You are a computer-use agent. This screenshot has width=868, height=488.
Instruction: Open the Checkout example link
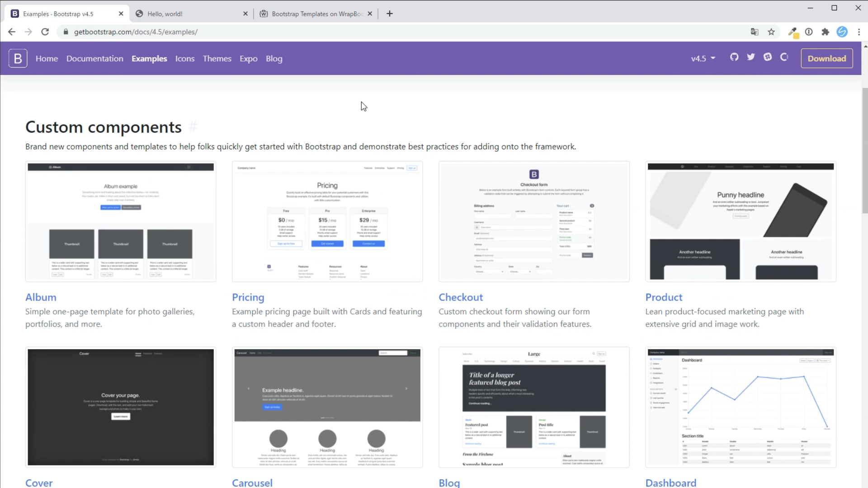click(461, 297)
